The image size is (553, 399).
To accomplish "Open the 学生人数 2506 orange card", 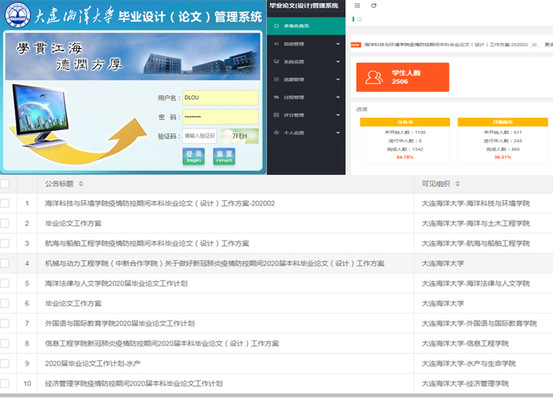I will [402, 77].
